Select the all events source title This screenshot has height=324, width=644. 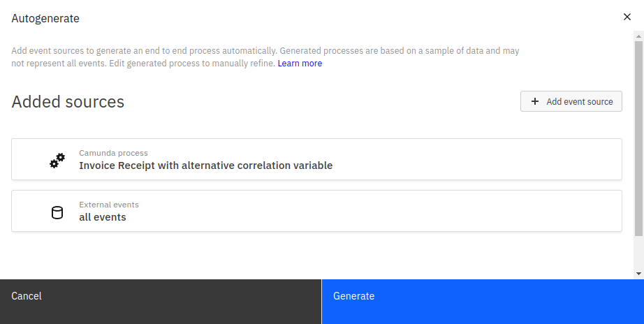[103, 218]
